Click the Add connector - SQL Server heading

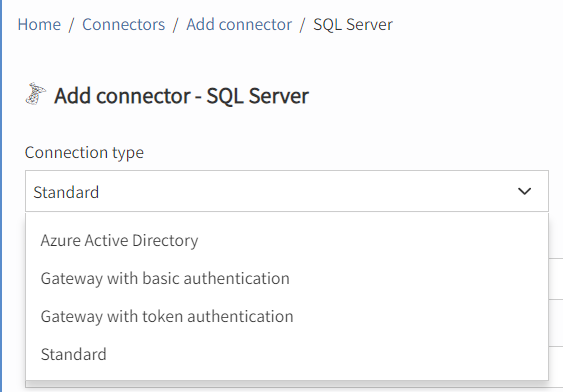tap(181, 96)
